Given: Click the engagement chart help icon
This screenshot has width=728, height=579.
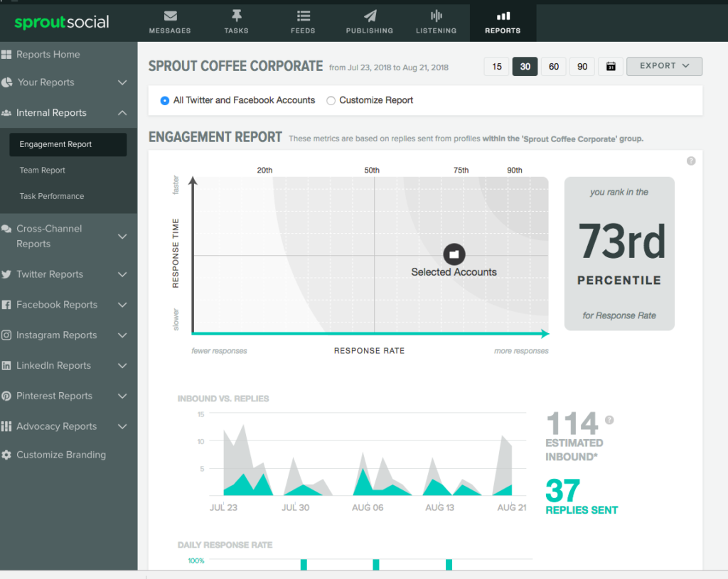Looking at the screenshot, I should (691, 161).
